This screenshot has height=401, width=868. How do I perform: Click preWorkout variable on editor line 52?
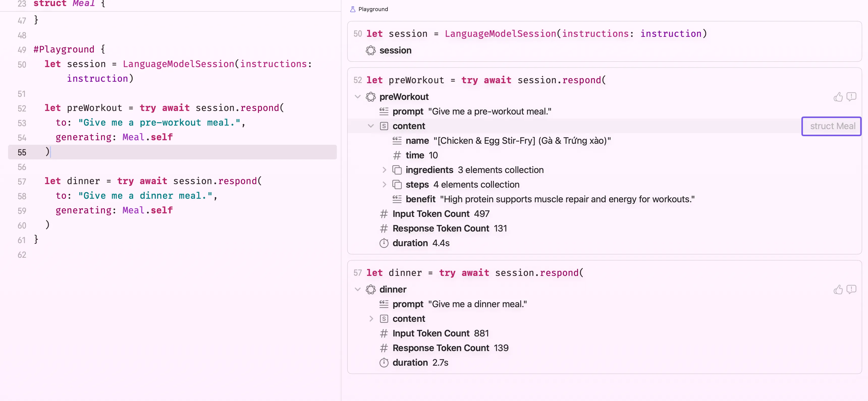coord(94,108)
